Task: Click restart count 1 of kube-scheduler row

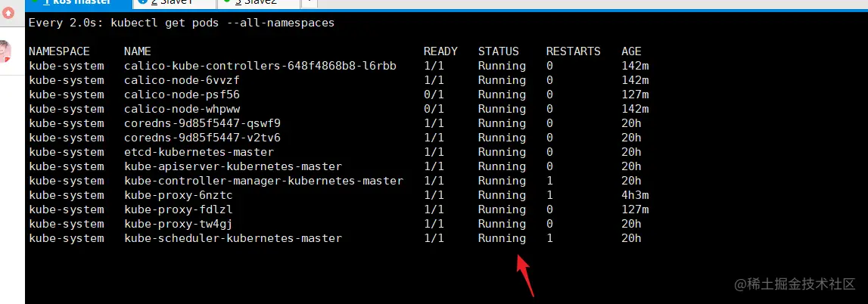Action: tap(549, 238)
